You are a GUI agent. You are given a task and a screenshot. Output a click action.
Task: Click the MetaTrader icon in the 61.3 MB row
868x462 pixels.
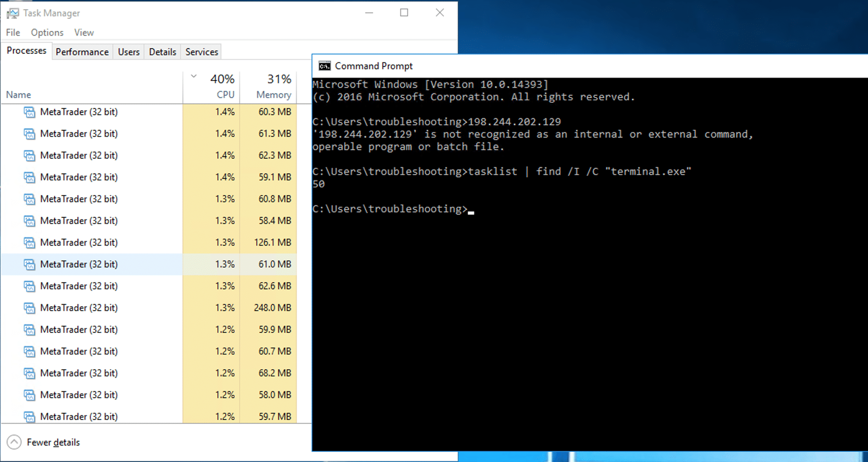(29, 134)
